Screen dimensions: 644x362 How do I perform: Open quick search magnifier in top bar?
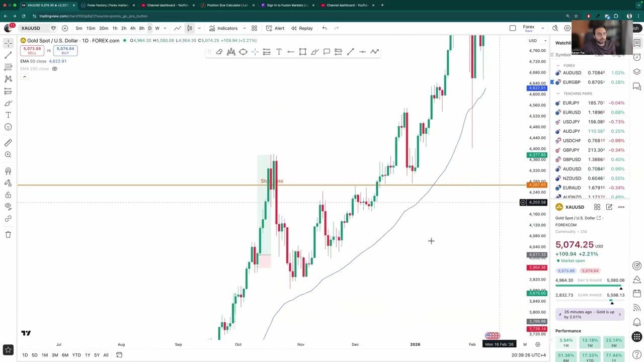pyautogui.click(x=555, y=28)
